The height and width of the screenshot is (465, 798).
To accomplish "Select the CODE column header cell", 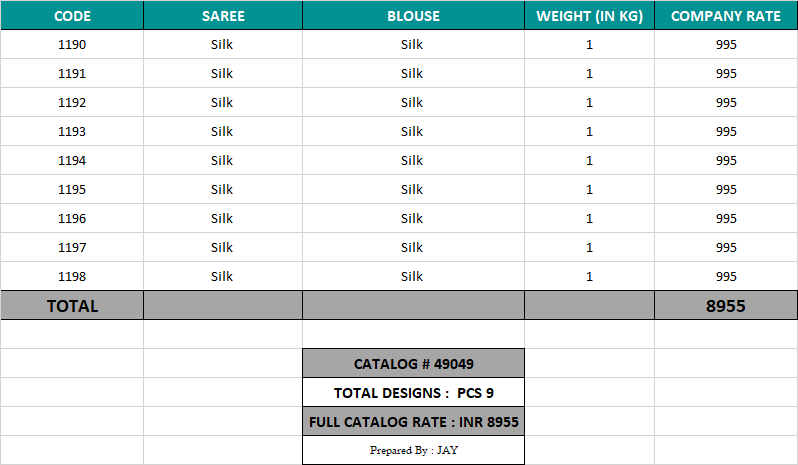I will [72, 16].
